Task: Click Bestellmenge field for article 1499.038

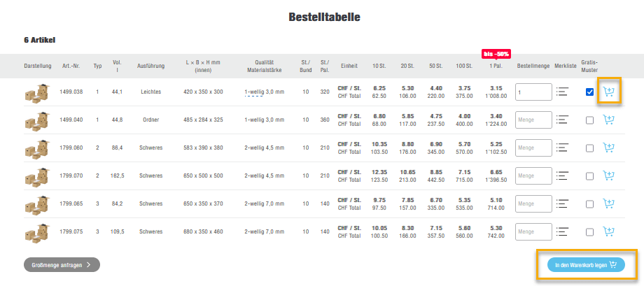Action: click(533, 92)
